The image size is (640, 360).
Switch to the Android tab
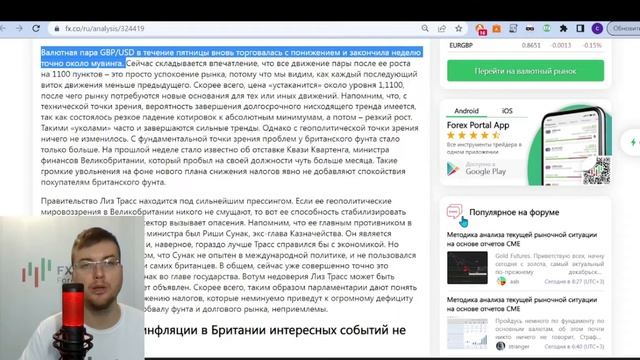pos(466,111)
